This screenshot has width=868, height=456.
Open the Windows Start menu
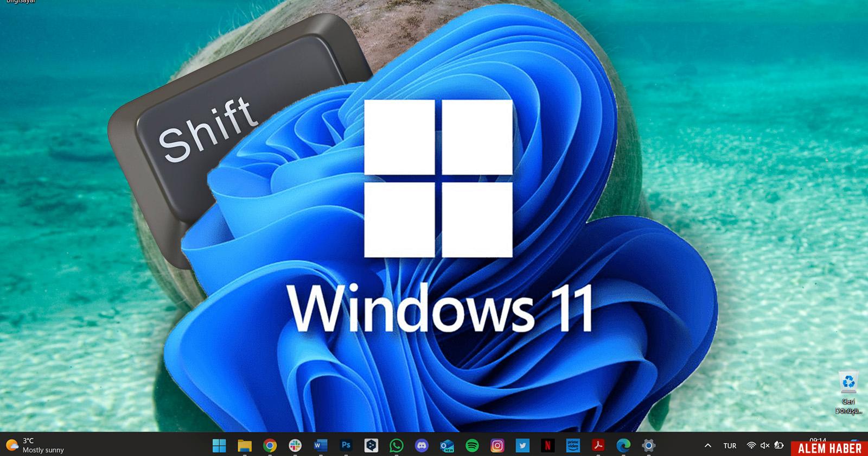tap(219, 446)
